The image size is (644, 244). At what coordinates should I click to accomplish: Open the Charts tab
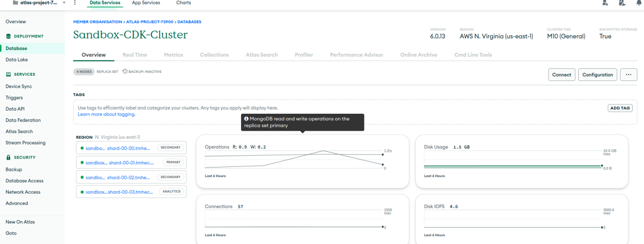tap(183, 3)
